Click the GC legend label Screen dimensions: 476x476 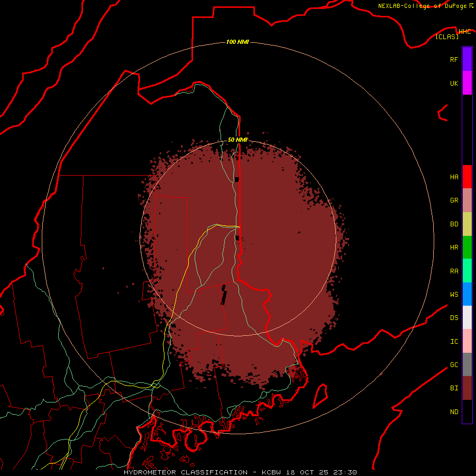pos(454,364)
